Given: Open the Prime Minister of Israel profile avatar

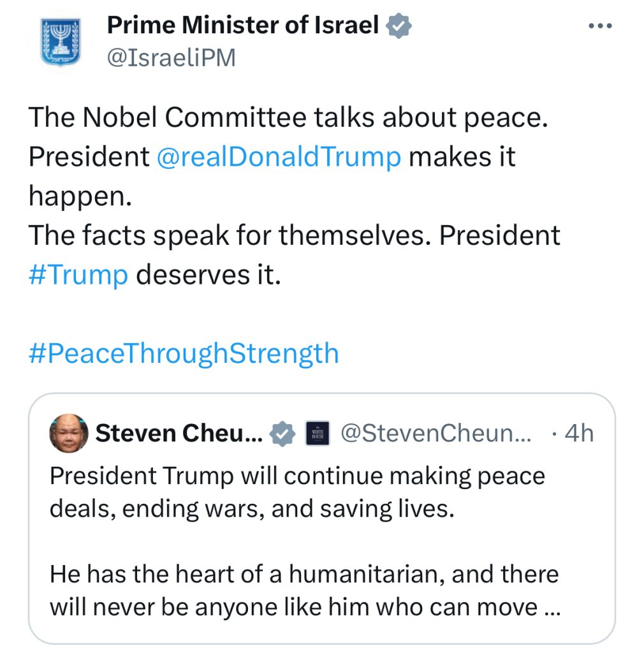Looking at the screenshot, I should point(61,42).
